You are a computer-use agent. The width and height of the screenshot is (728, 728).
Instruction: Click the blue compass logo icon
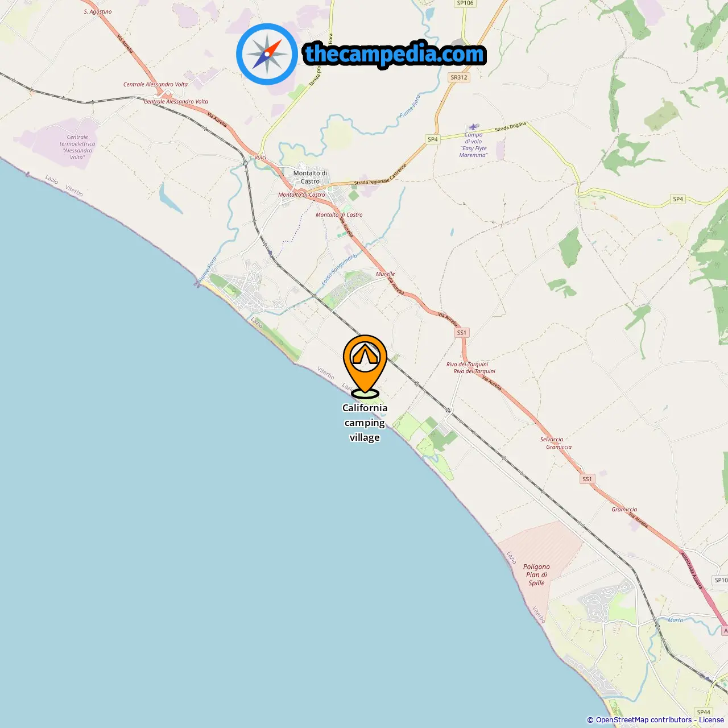pyautogui.click(x=267, y=54)
